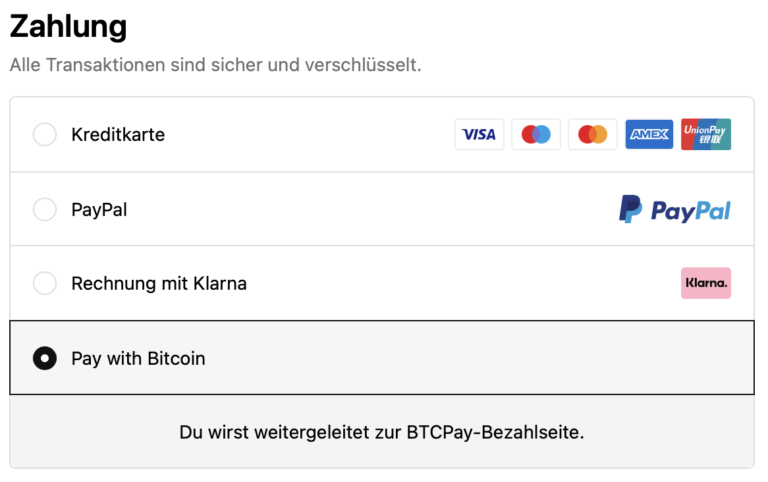Click the Kreditkarte label text

118,134
